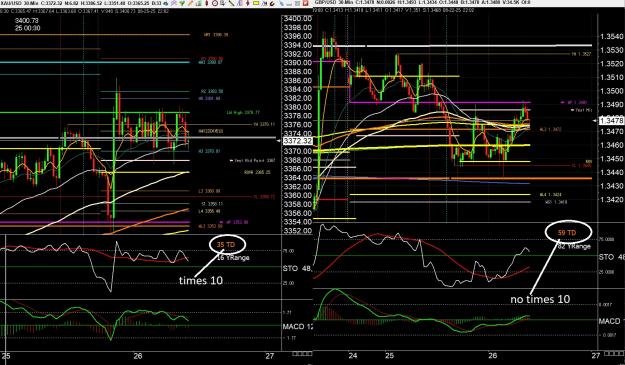Click the cyan horizontal level line on gold chart
Image resolution: width=625 pixels, height=365 pixels.
95,62
